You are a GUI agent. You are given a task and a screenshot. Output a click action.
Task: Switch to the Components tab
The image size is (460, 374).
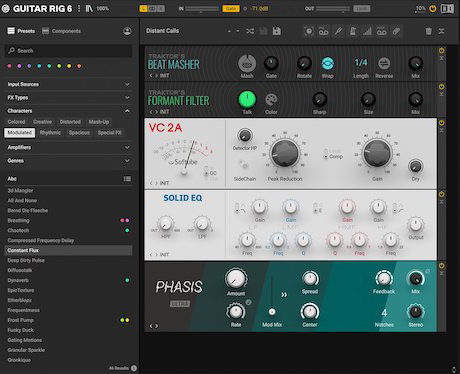62,31
